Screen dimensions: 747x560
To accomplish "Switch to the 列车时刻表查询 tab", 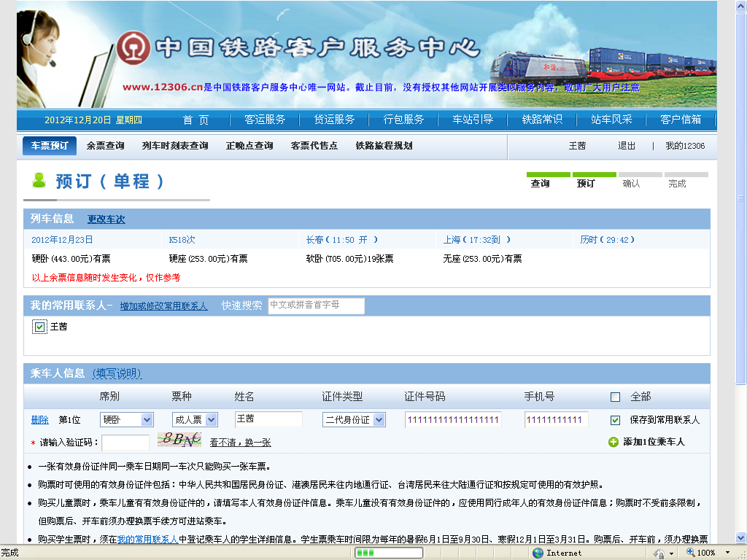I will (175, 146).
